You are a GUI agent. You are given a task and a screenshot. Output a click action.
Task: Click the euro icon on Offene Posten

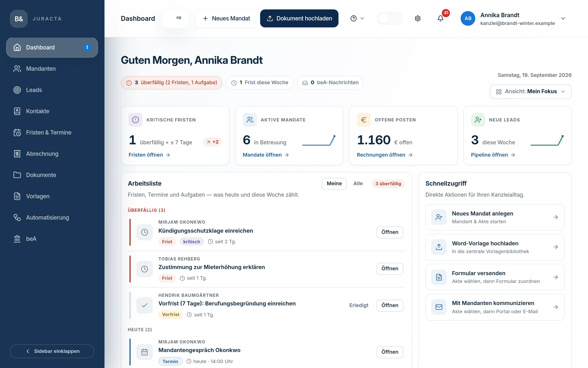click(x=364, y=120)
